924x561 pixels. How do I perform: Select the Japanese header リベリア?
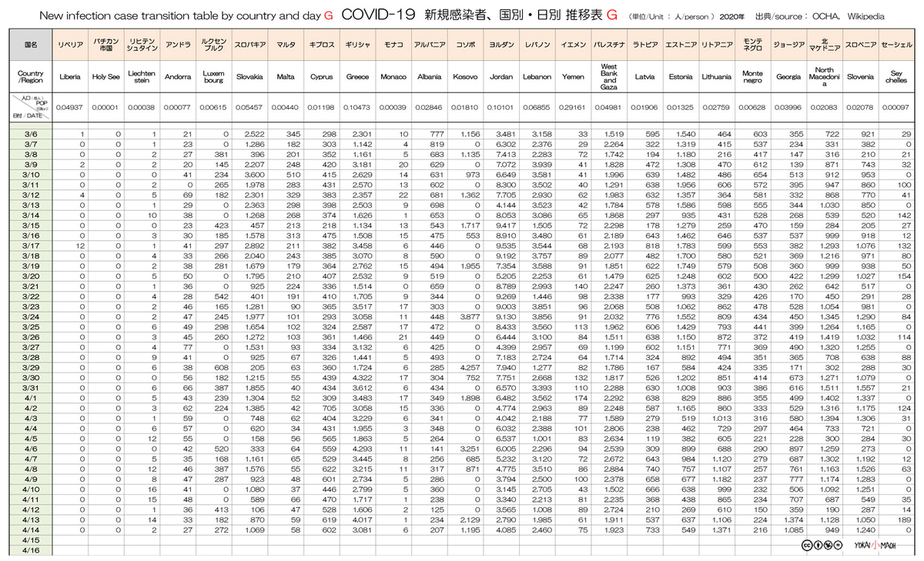click(70, 45)
